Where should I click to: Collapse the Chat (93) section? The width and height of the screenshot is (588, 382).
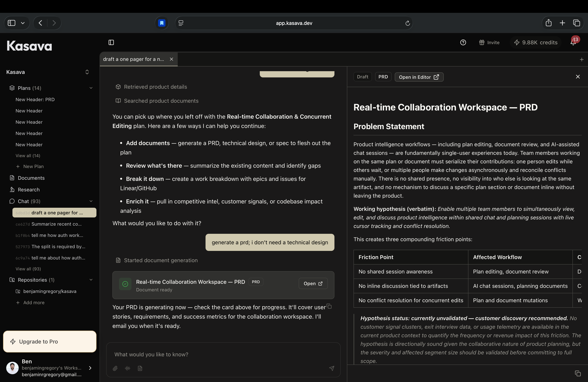point(91,201)
